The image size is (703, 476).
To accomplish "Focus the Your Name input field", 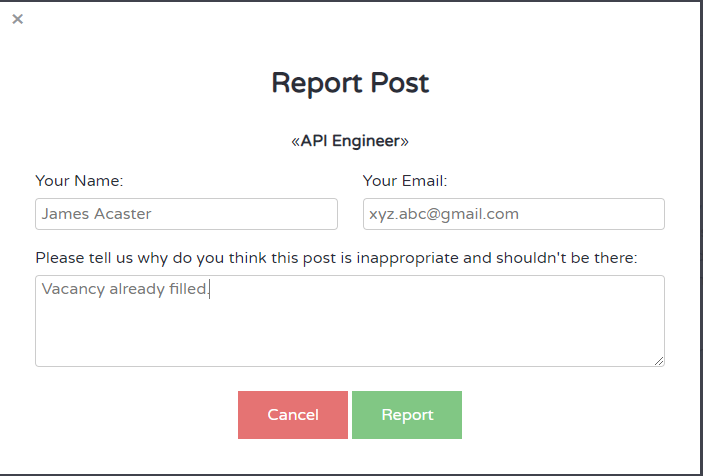I will pos(186,214).
